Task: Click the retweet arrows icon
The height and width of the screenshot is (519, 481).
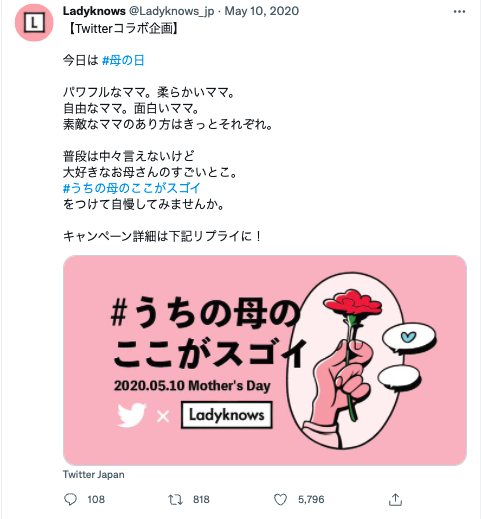Action: (175, 499)
